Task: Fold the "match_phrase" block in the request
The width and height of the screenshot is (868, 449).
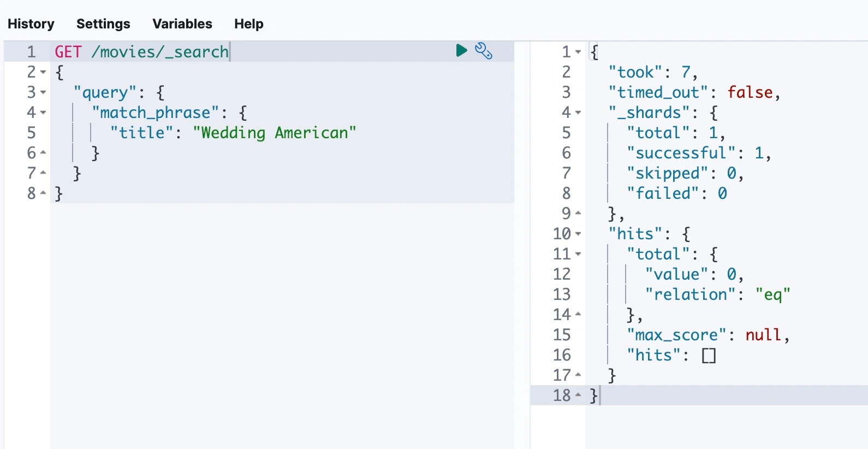Action: 43,113
